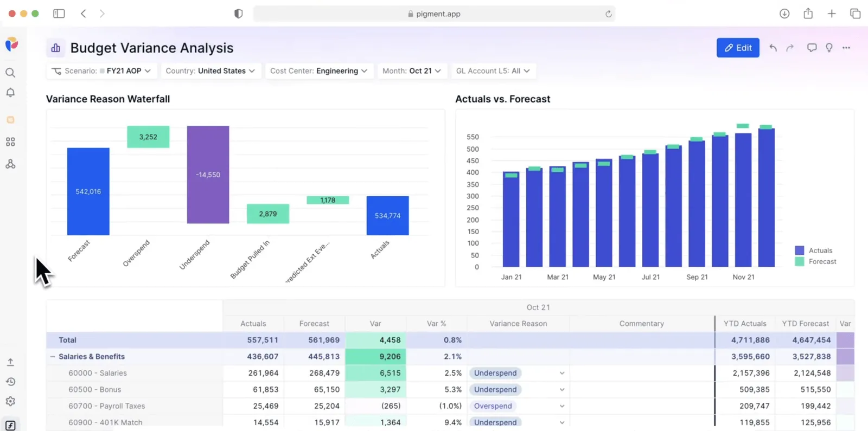868x431 pixels.
Task: Click the Actuals legend color swatch
Action: [x=799, y=250]
